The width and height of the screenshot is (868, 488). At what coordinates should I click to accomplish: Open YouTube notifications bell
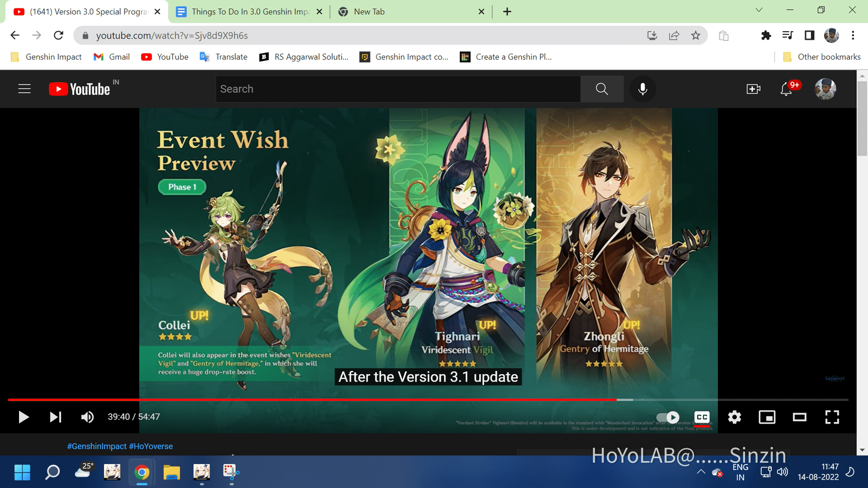pyautogui.click(x=786, y=89)
